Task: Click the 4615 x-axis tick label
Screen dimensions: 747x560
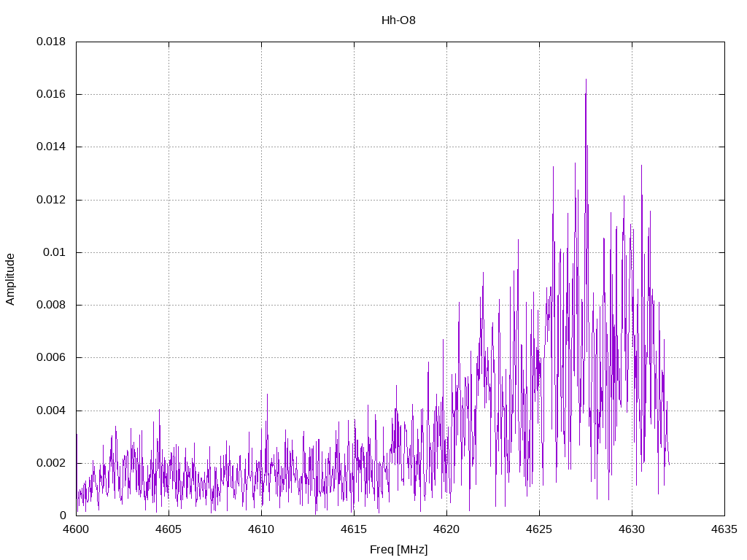Action: (354, 529)
